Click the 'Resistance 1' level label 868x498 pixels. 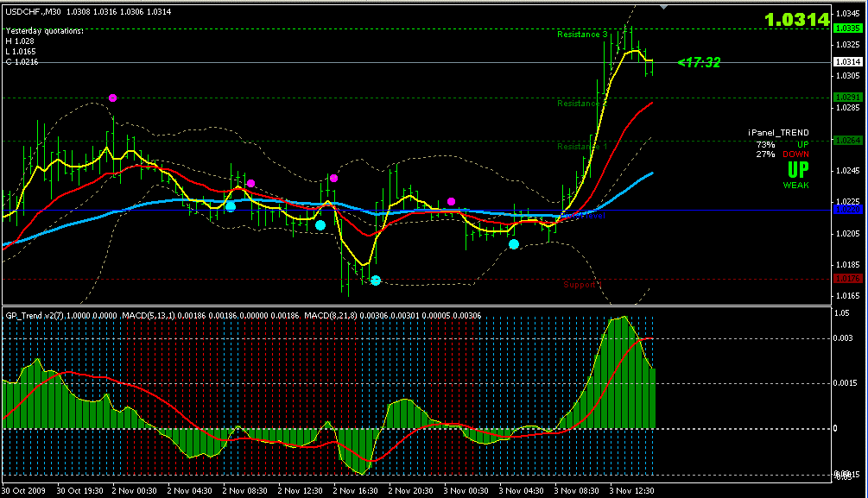click(x=582, y=147)
